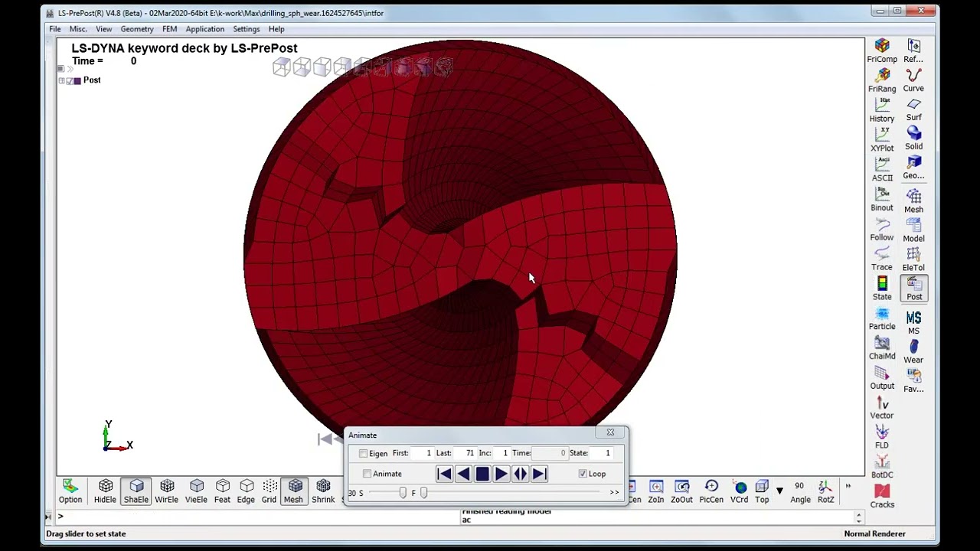Play the animation forward
The width and height of the screenshot is (980, 551).
501,474
